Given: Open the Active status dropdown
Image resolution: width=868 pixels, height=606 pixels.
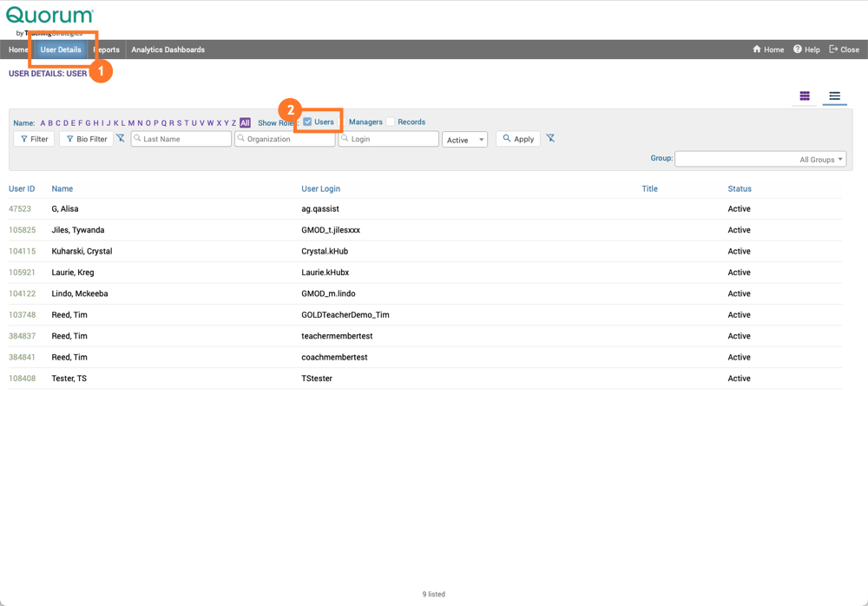Looking at the screenshot, I should click(464, 140).
